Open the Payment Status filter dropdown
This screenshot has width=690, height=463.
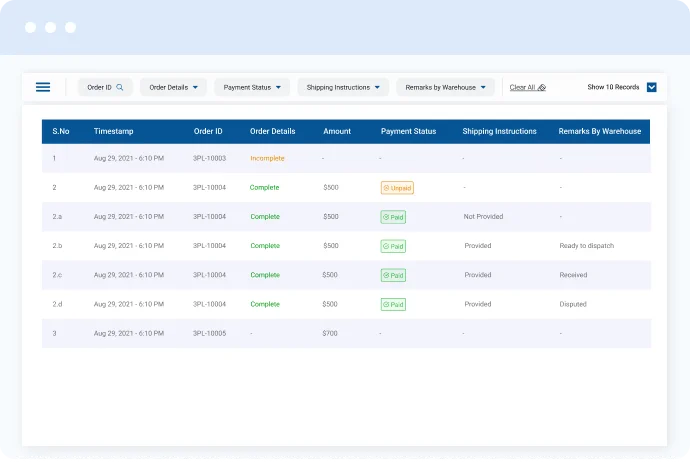(x=256, y=87)
